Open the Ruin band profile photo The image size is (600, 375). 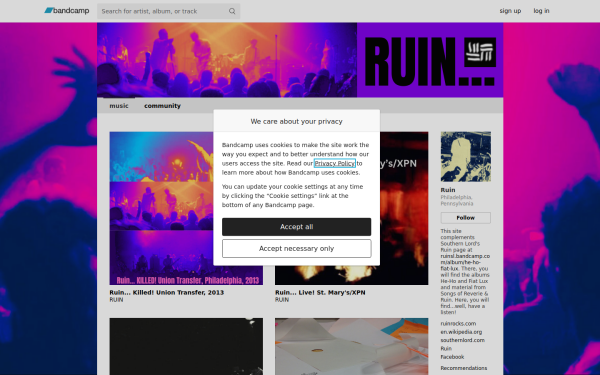466,157
